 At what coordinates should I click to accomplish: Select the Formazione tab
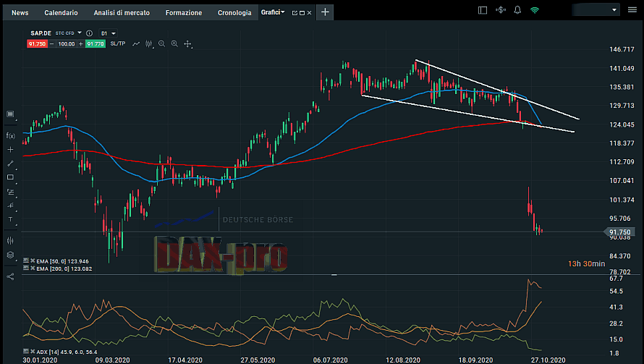point(184,13)
